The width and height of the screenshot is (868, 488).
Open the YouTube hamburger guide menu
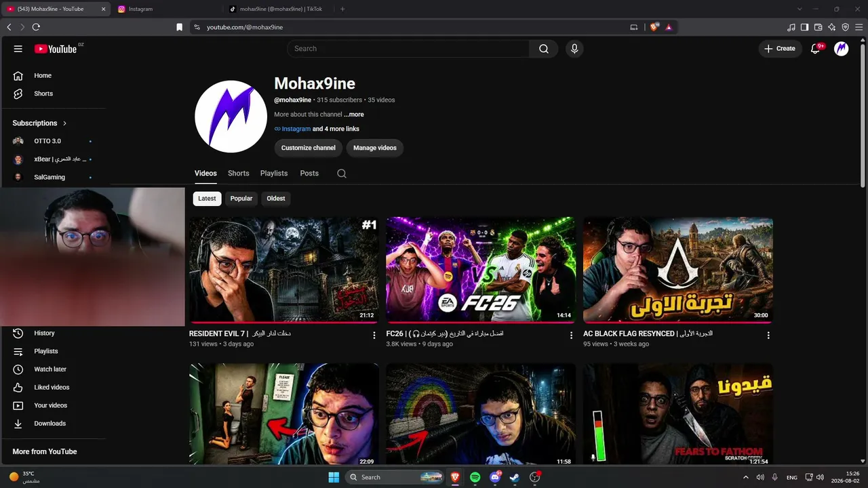pyautogui.click(x=18, y=49)
